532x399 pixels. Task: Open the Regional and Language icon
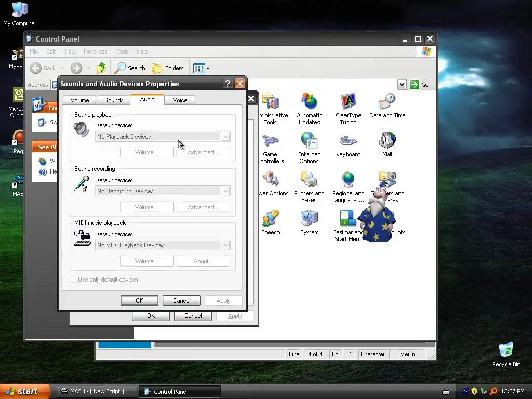tap(348, 187)
